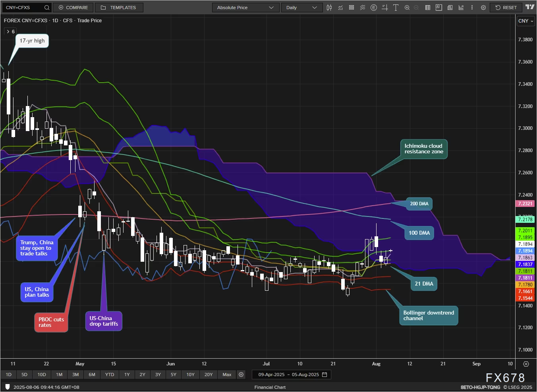The width and height of the screenshot is (537, 392).
Task: Click search magnifier in symbol box
Action: point(47,8)
